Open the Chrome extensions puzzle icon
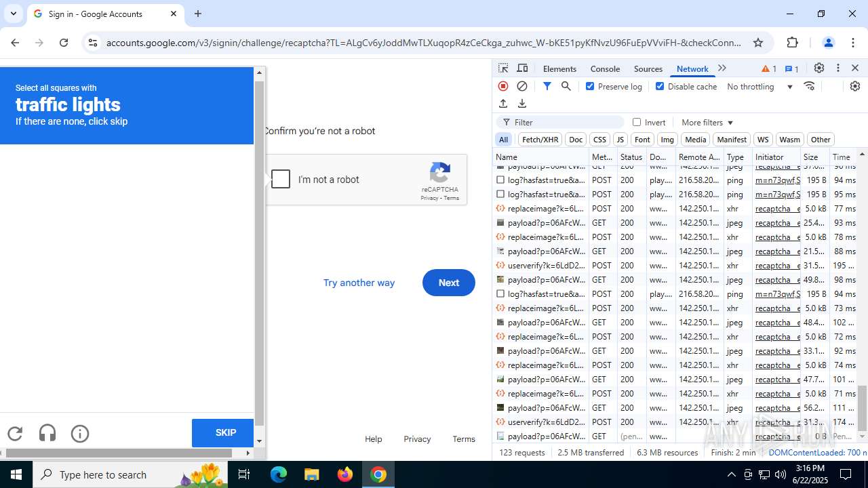The width and height of the screenshot is (868, 488). [793, 43]
